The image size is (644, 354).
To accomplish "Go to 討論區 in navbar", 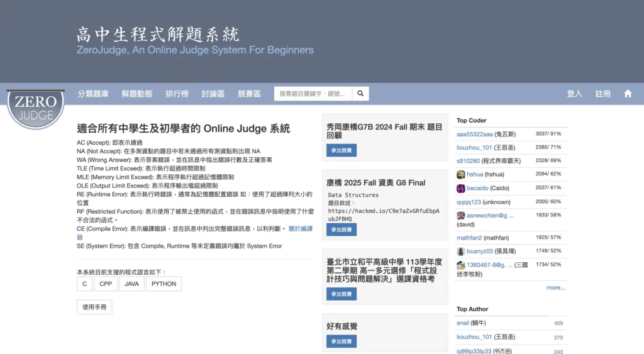I will pos(213,94).
